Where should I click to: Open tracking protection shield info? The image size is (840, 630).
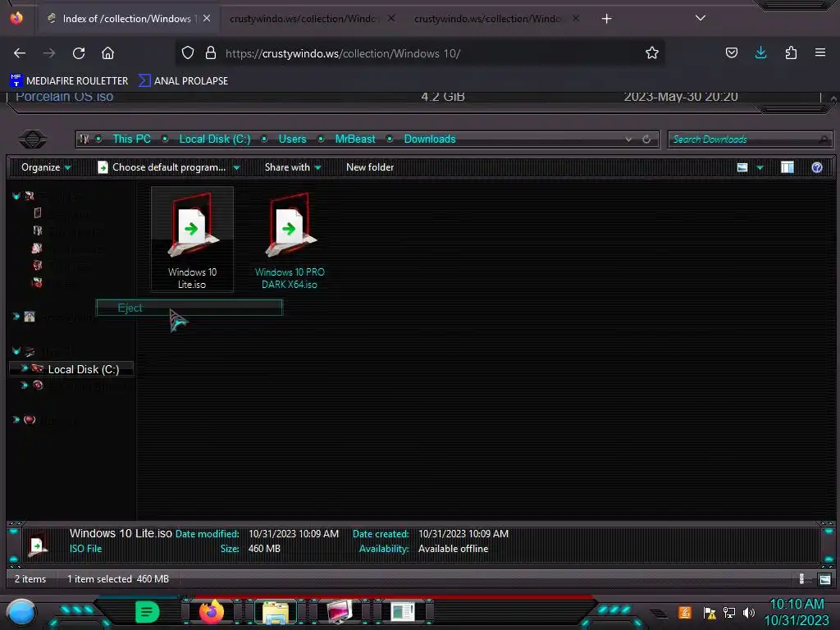(188, 53)
